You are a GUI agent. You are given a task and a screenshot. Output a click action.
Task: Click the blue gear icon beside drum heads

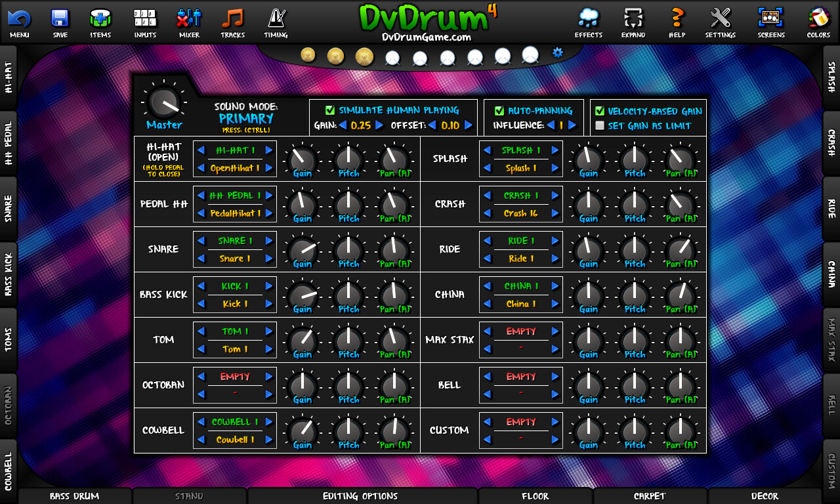558,52
